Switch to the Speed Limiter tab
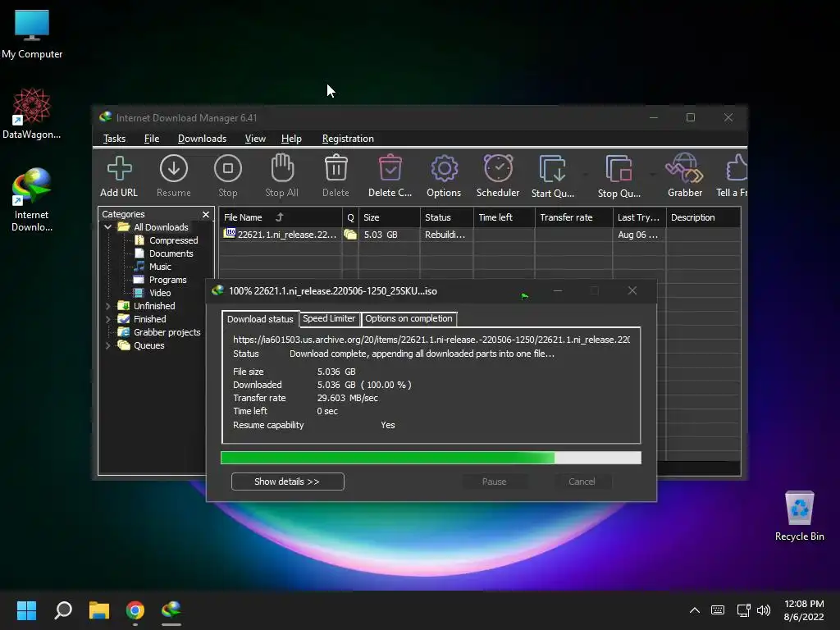This screenshot has height=630, width=840. [x=329, y=318]
